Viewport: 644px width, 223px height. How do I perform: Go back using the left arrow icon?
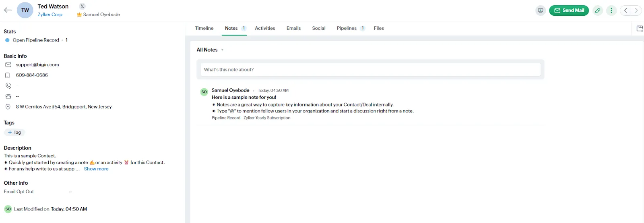pyautogui.click(x=8, y=10)
